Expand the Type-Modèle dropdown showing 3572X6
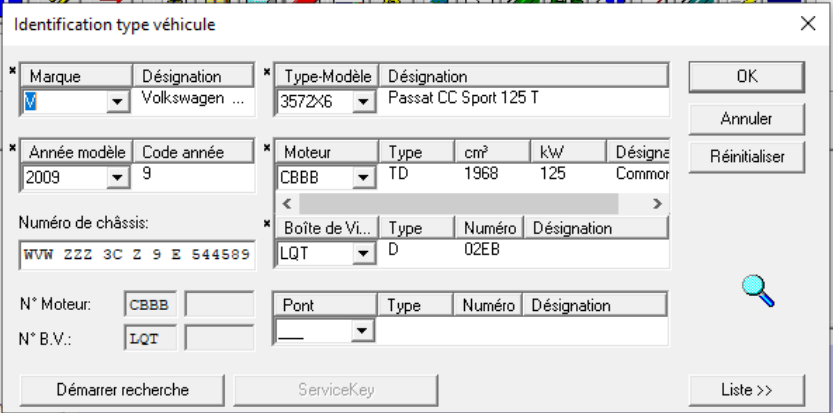The height and width of the screenshot is (413, 833). coord(363,101)
